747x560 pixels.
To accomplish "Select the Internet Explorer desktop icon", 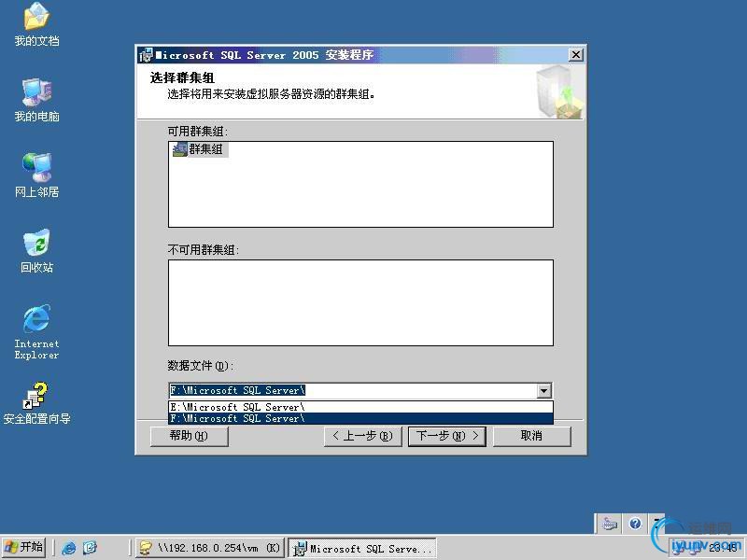I will 36,331.
